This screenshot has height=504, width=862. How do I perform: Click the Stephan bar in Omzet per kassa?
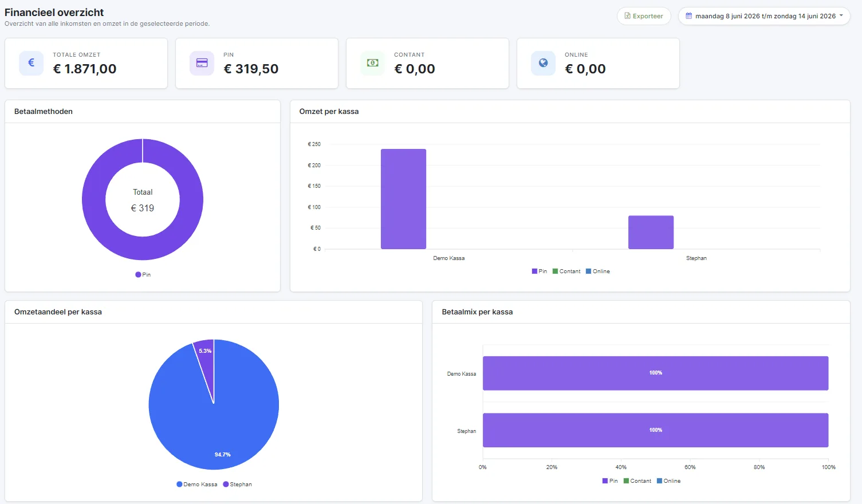(x=651, y=233)
